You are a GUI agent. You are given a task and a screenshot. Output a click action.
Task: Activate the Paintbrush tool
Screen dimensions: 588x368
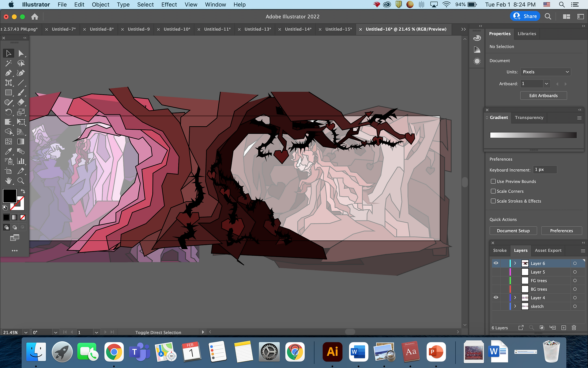(x=21, y=93)
